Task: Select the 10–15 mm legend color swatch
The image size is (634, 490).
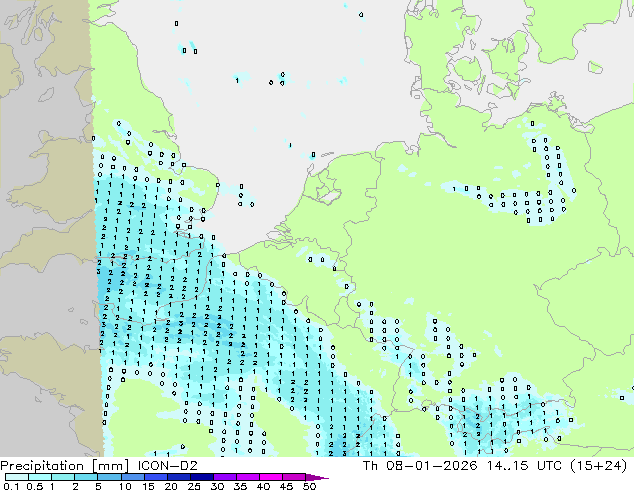Action: [x=133, y=477]
